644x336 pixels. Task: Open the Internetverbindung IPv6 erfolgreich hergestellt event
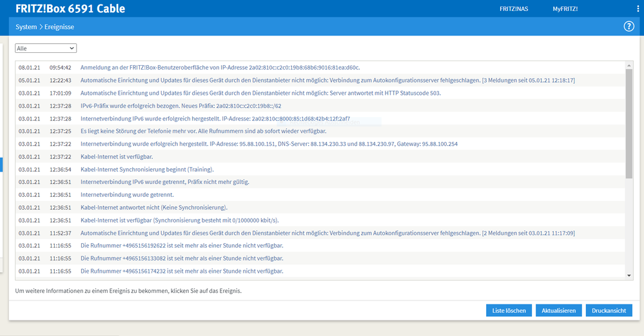click(215, 118)
